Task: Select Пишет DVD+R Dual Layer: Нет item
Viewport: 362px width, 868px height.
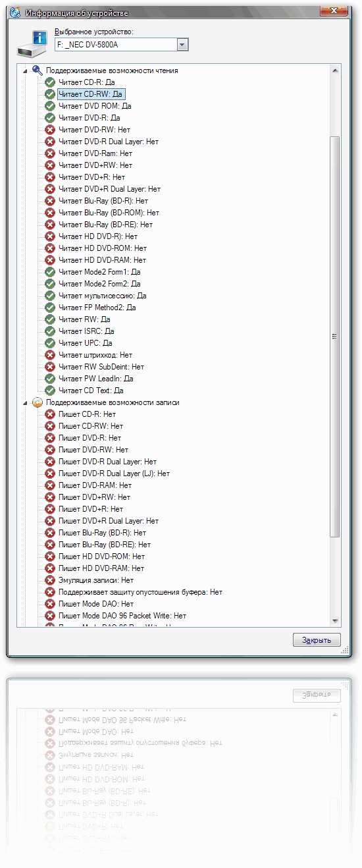Action: tap(109, 521)
